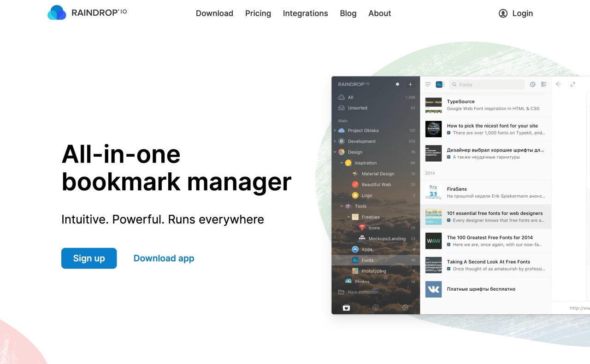Image resolution: width=590 pixels, height=364 pixels.
Task: Click the New collection field
Action: point(365,292)
